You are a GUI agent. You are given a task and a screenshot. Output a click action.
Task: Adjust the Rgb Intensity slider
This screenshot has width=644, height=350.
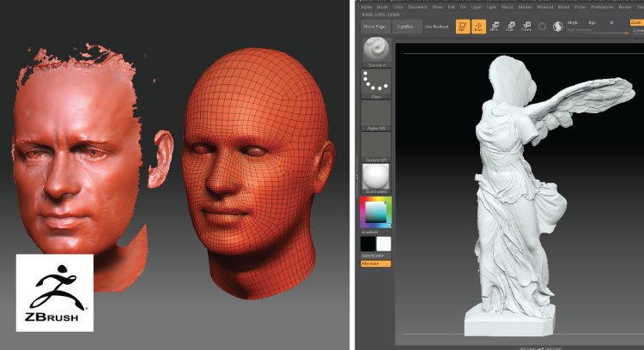[597, 30]
